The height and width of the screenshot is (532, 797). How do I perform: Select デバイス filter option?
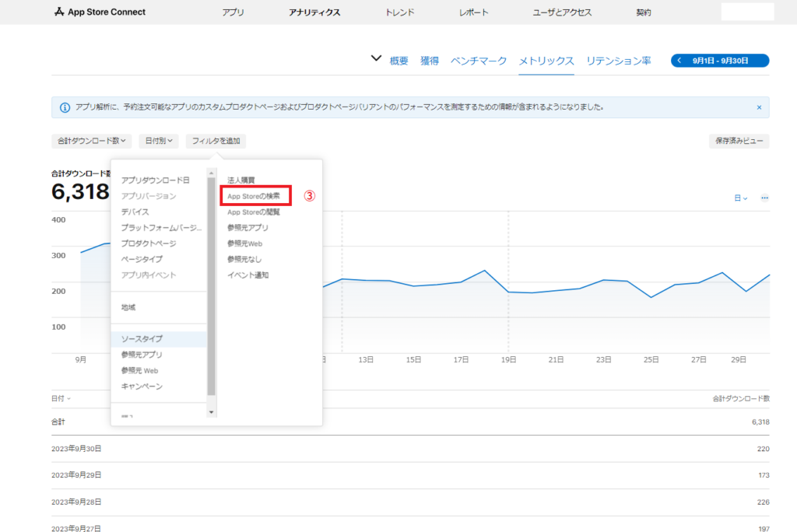135,212
